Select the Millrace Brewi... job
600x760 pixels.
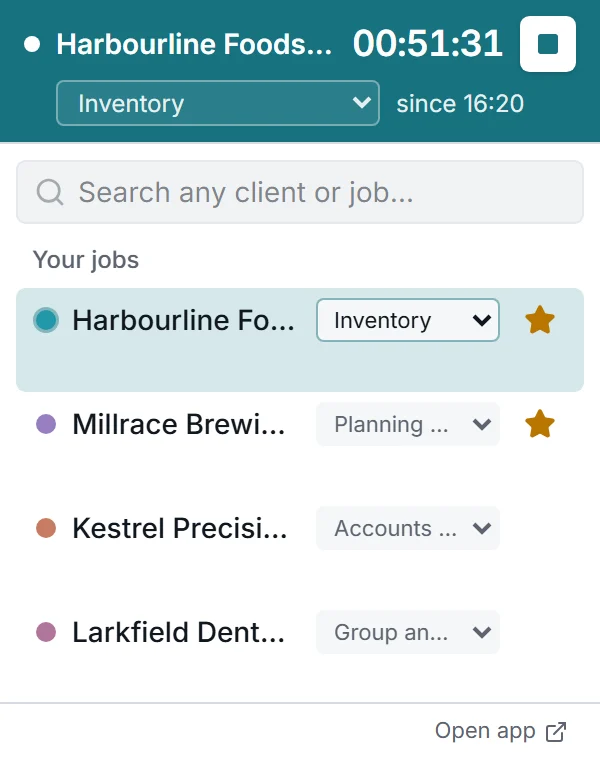pyautogui.click(x=178, y=424)
